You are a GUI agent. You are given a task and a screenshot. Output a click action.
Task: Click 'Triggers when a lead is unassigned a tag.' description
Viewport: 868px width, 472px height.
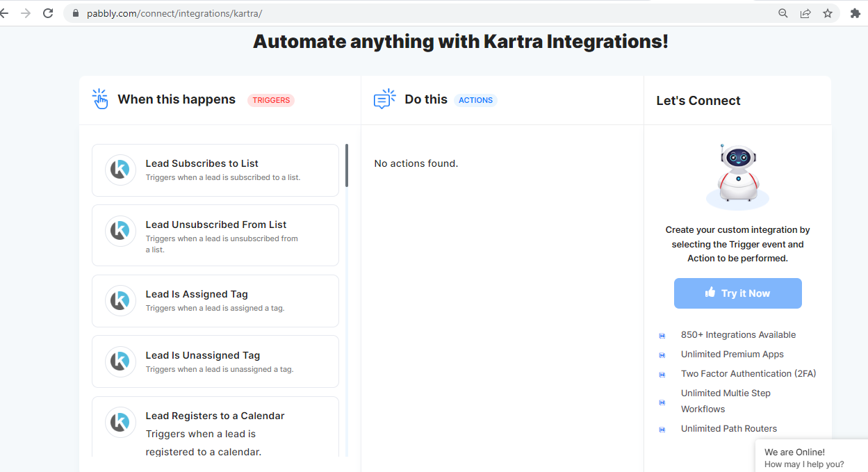(220, 369)
